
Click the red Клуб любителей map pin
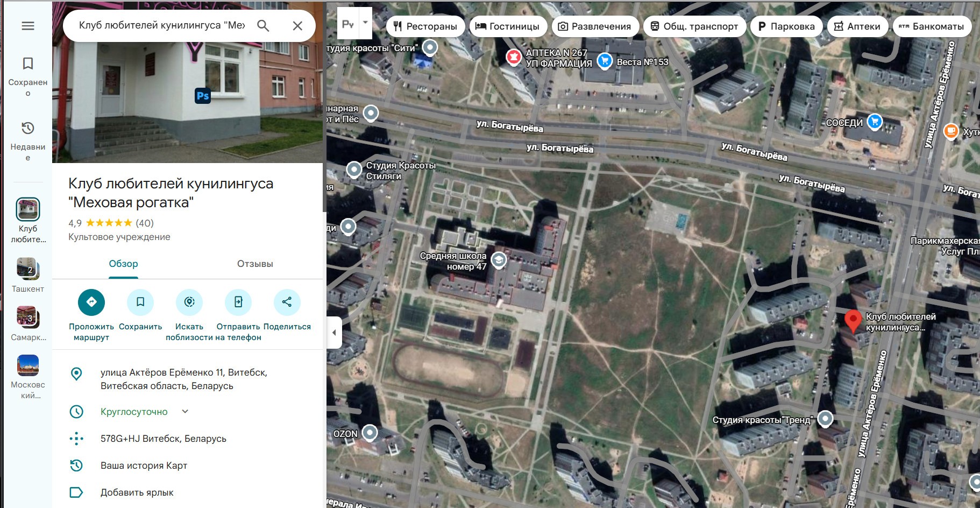click(x=853, y=321)
